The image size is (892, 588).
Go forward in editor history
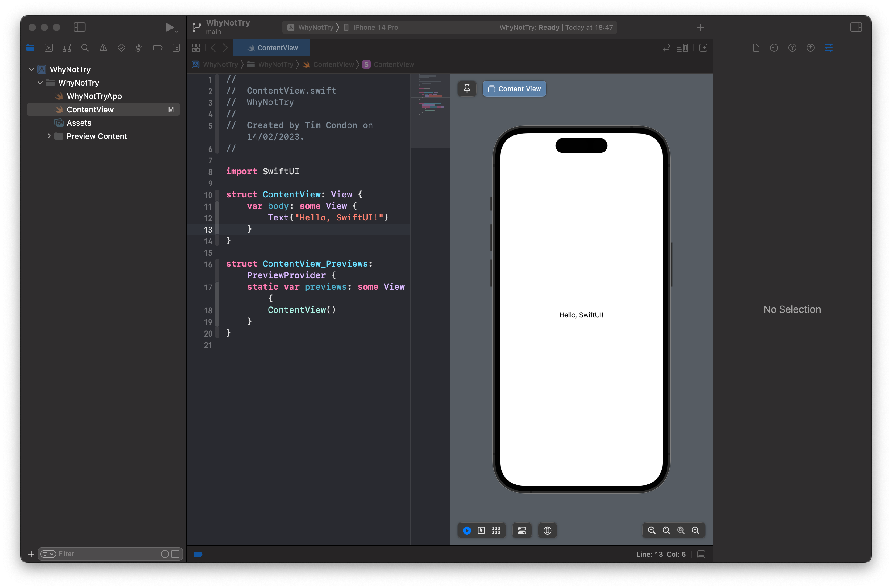[225, 48]
